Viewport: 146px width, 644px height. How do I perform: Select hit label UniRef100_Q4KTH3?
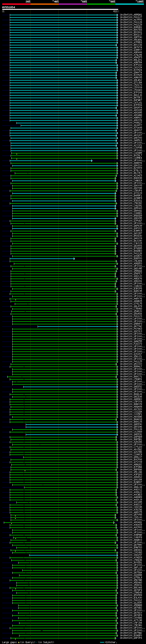(x=131, y=138)
